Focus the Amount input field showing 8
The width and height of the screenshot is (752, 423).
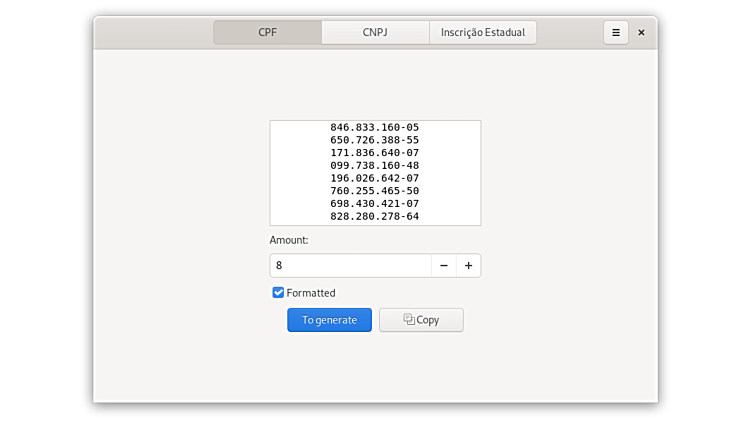coord(350,266)
